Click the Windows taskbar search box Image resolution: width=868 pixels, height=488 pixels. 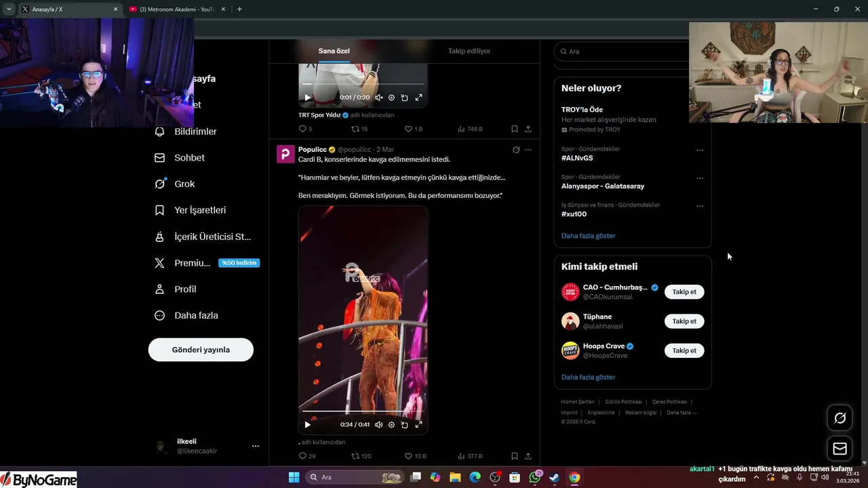point(355,477)
